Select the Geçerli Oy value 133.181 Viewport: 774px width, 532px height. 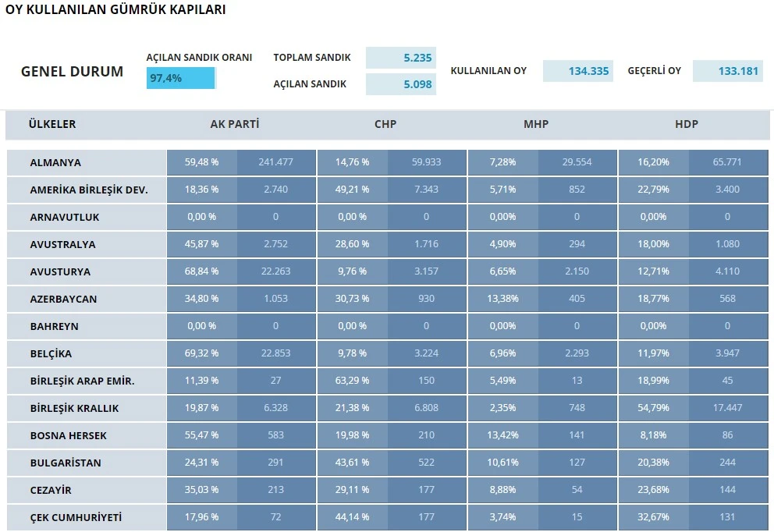[727, 71]
